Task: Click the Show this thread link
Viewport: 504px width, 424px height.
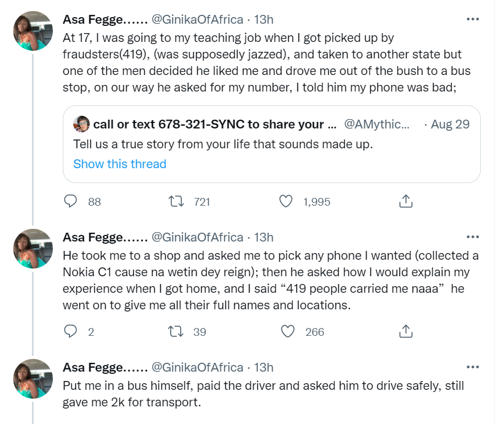Action: (120, 164)
